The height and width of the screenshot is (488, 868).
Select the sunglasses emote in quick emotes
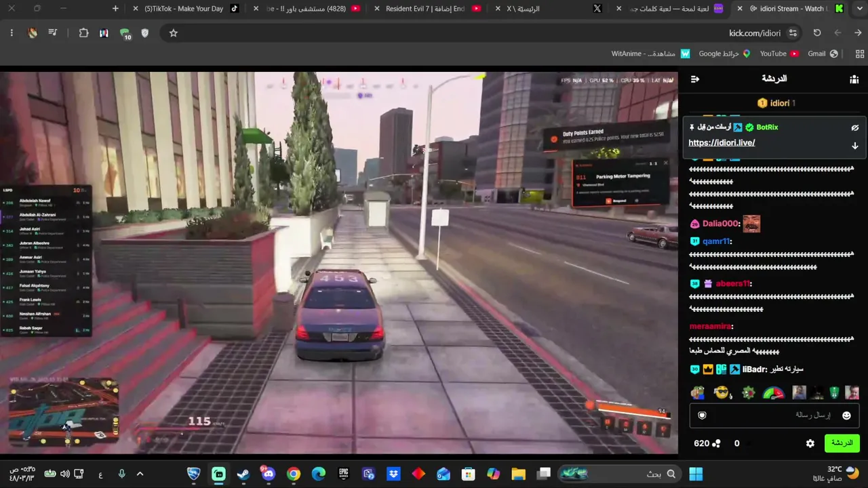(x=723, y=392)
